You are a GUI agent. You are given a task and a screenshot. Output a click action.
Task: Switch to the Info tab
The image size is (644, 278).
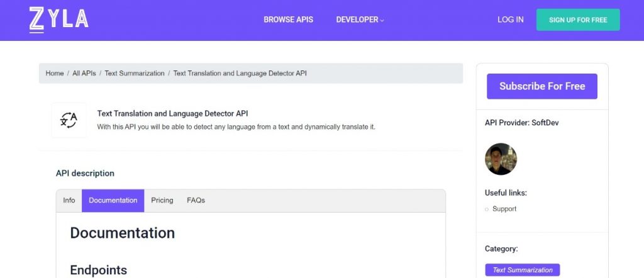[x=69, y=201]
